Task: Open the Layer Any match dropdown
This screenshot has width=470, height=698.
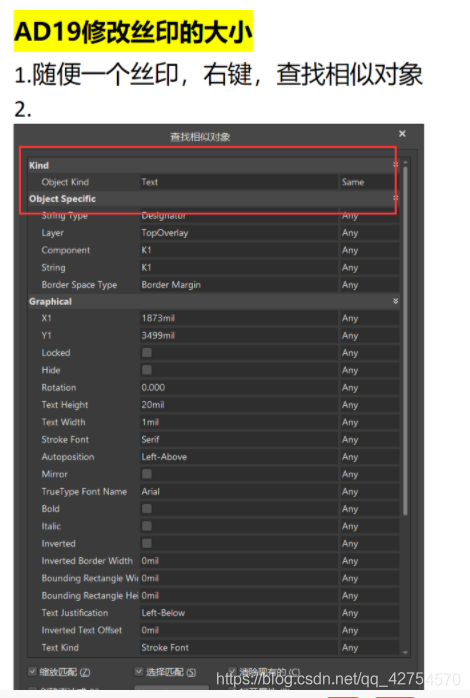Action: pyautogui.click(x=369, y=233)
